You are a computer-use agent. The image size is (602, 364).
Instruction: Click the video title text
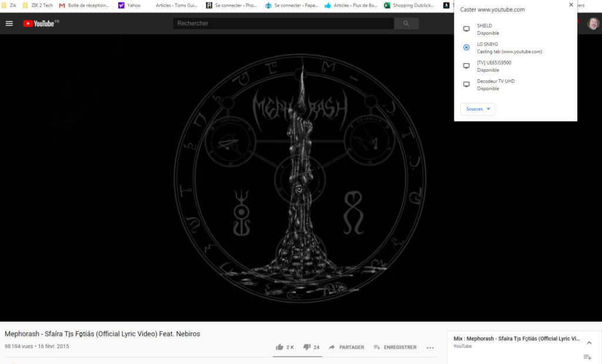click(102, 333)
